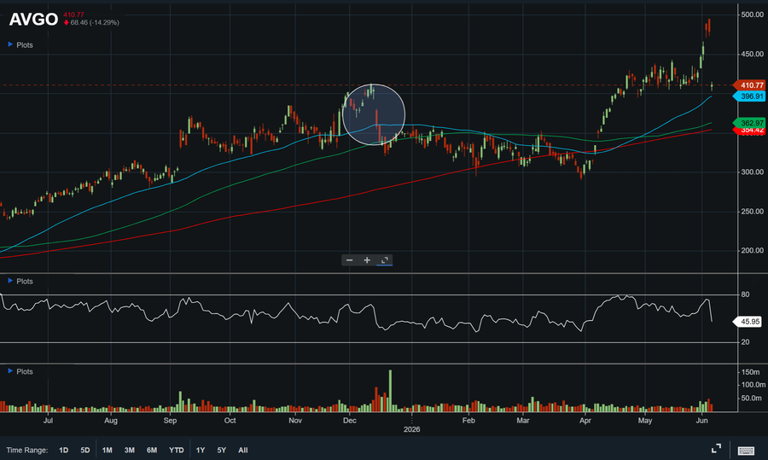Click the Dec date axis label

click(350, 420)
